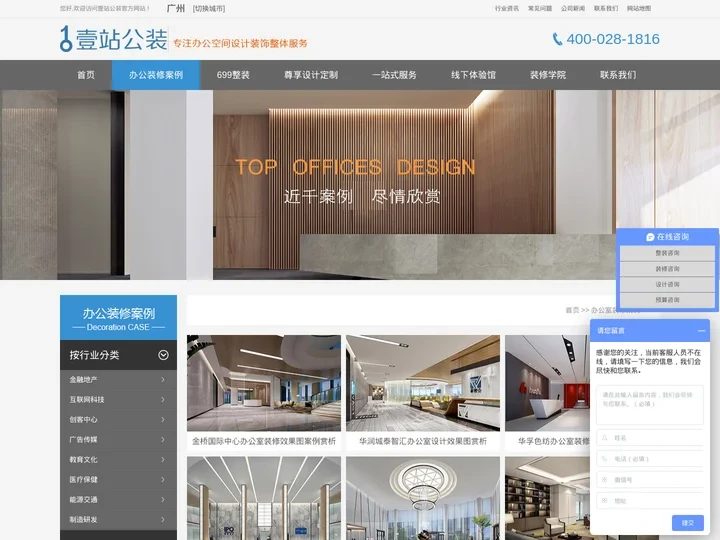The width and height of the screenshot is (720, 540).
Task: Open the 行业资讯 top link
Action: click(x=507, y=8)
